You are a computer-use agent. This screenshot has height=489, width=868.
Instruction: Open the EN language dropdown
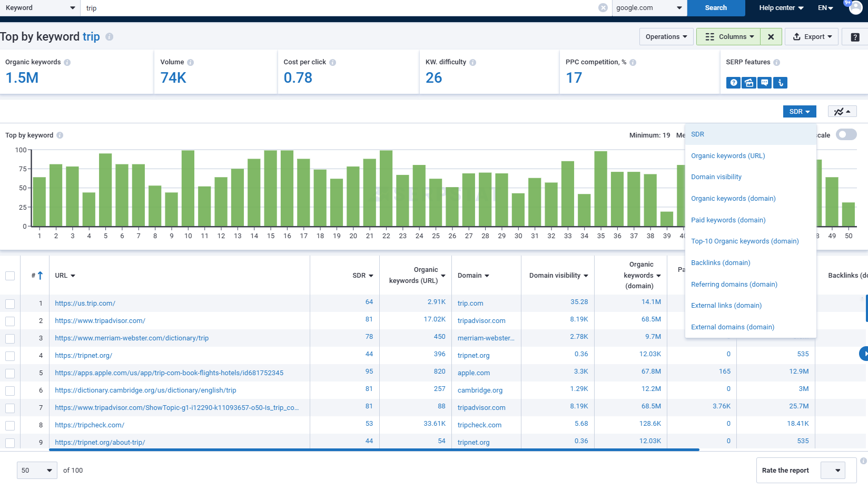(825, 8)
